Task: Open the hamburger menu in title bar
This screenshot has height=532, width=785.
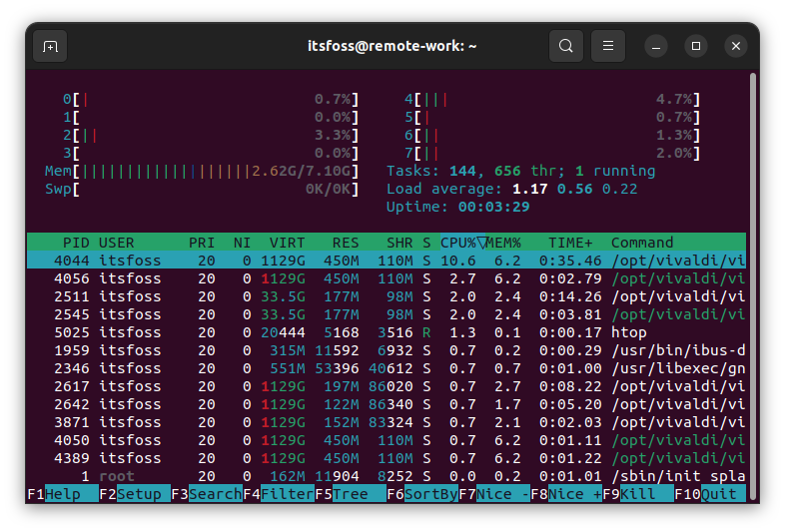Action: [608, 46]
